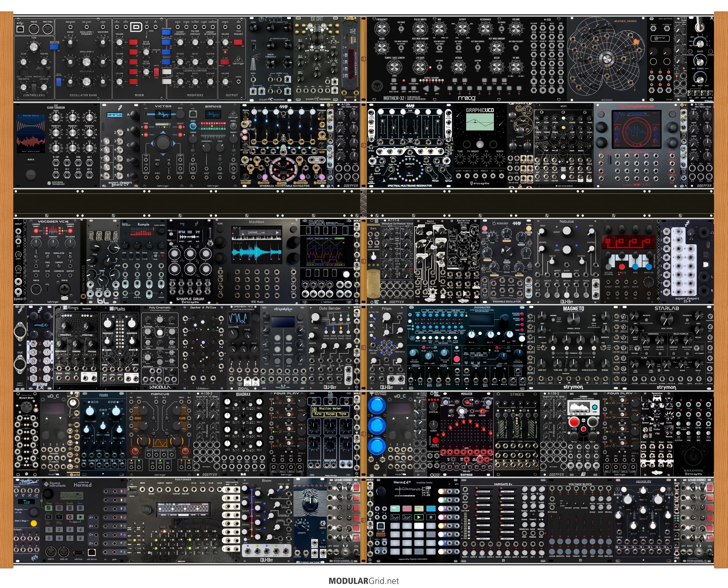Screen dimensions: 728x588
Task: Select the Muxlicer module
Action: tap(467, 434)
